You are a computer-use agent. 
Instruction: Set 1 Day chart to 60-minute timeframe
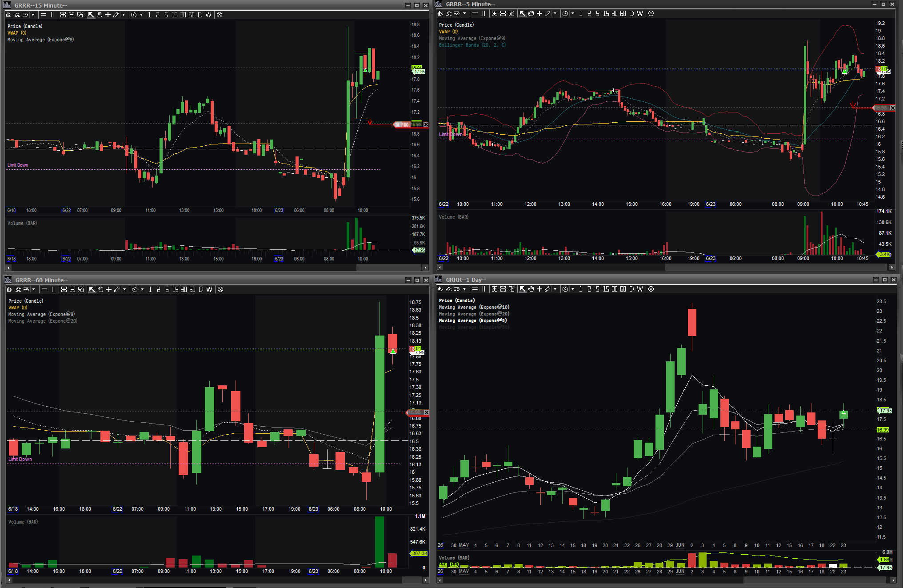[623, 289]
